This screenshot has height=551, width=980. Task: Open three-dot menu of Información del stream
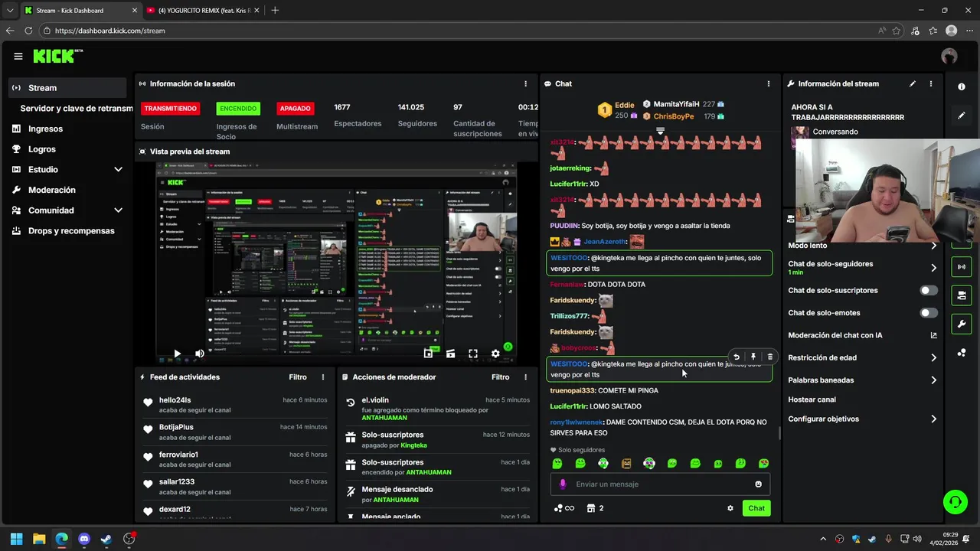[x=931, y=83]
